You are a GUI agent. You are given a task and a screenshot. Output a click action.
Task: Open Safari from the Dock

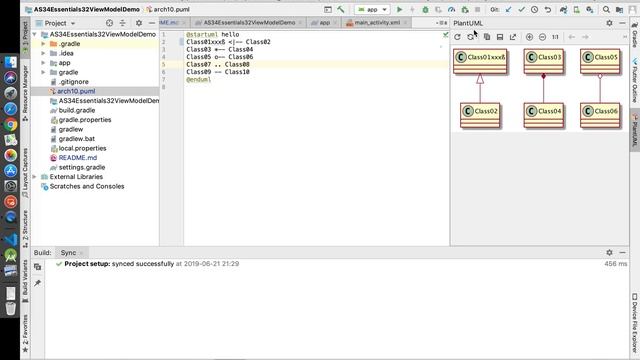click(x=11, y=109)
